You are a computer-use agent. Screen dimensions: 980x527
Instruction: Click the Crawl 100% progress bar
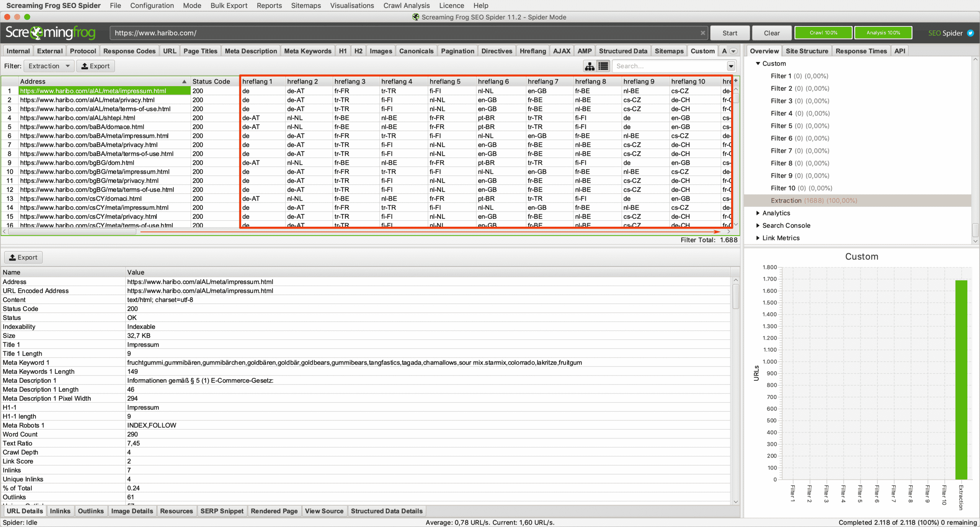(823, 33)
